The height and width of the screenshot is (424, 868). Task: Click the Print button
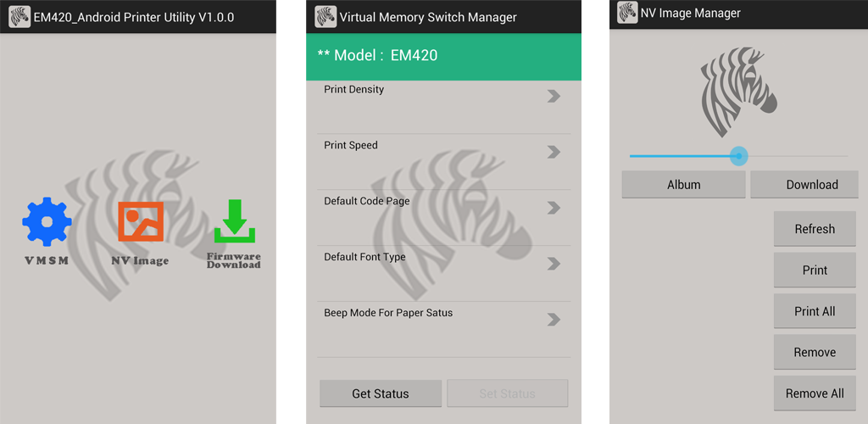tap(815, 271)
